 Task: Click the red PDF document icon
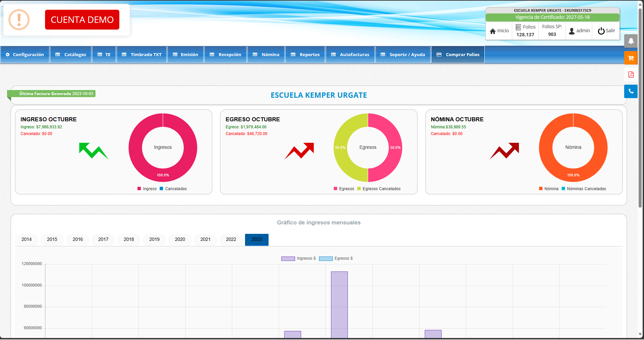click(x=631, y=75)
